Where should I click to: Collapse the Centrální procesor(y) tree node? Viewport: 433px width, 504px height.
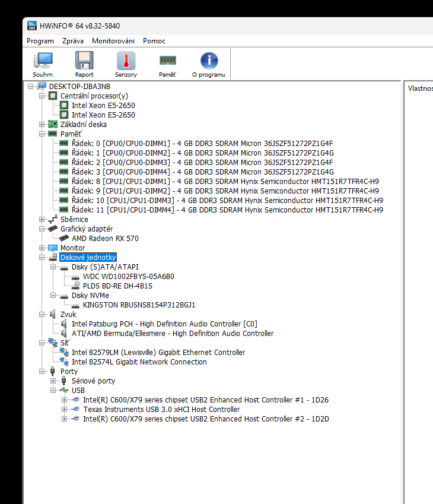click(42, 96)
